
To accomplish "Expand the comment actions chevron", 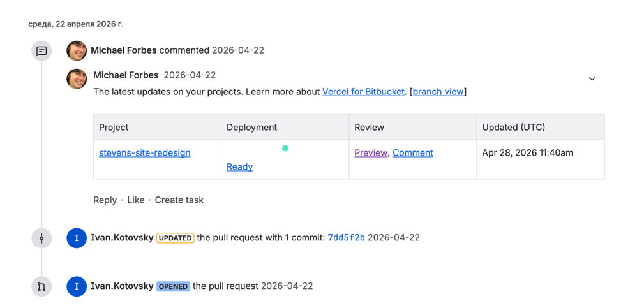I will coord(592,79).
